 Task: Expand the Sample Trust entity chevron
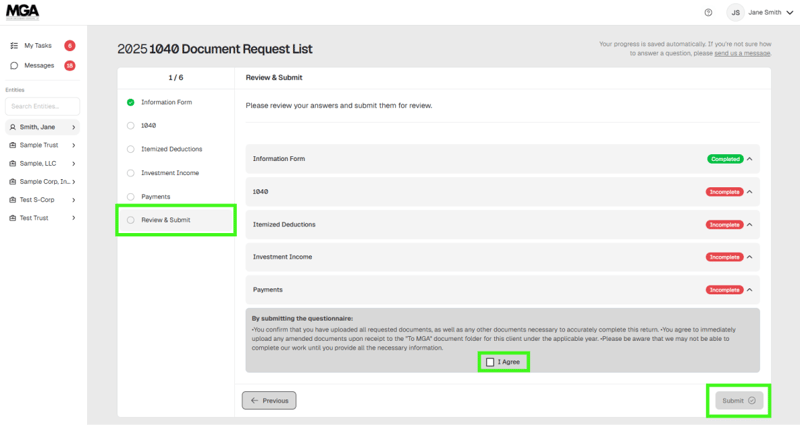[73, 145]
